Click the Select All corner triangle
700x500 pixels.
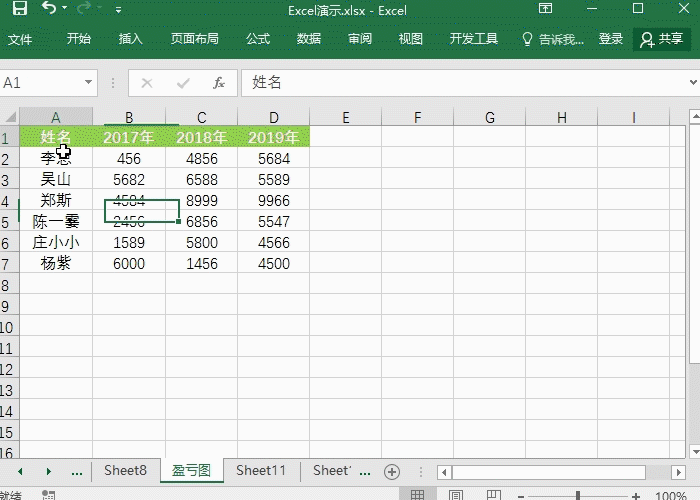10,117
